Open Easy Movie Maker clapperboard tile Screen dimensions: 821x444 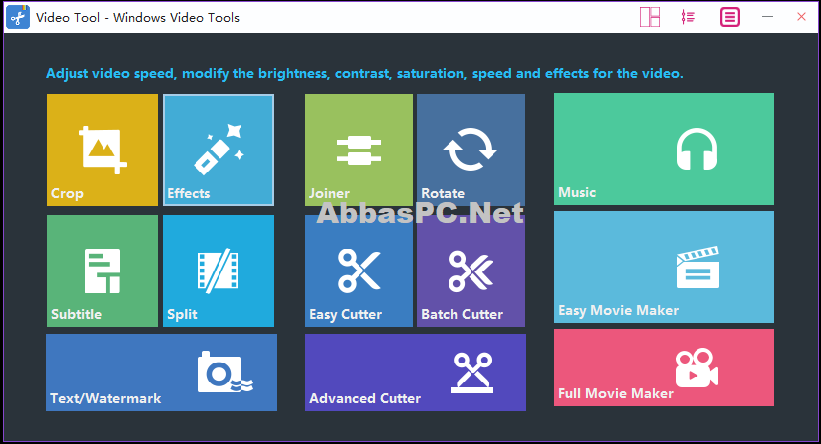[x=663, y=267]
